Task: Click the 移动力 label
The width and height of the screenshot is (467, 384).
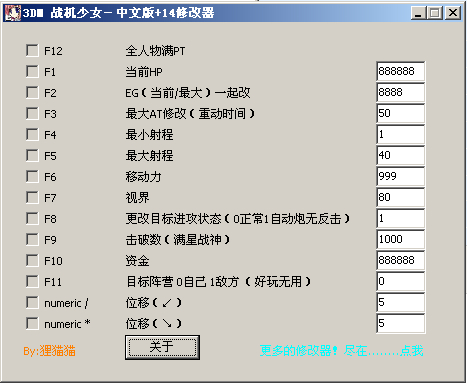Action: click(143, 177)
